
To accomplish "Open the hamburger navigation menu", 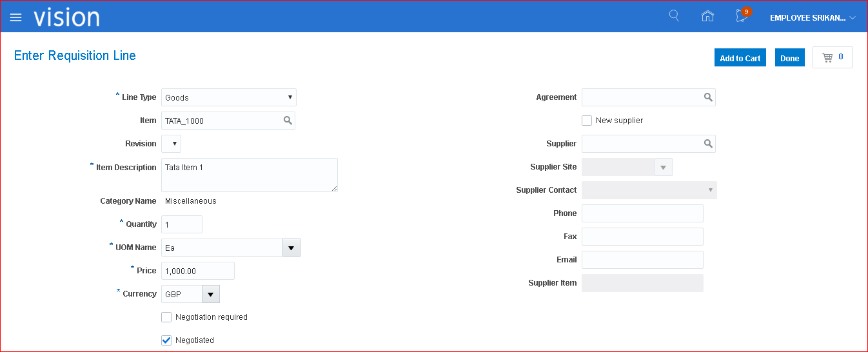I will coord(16,17).
